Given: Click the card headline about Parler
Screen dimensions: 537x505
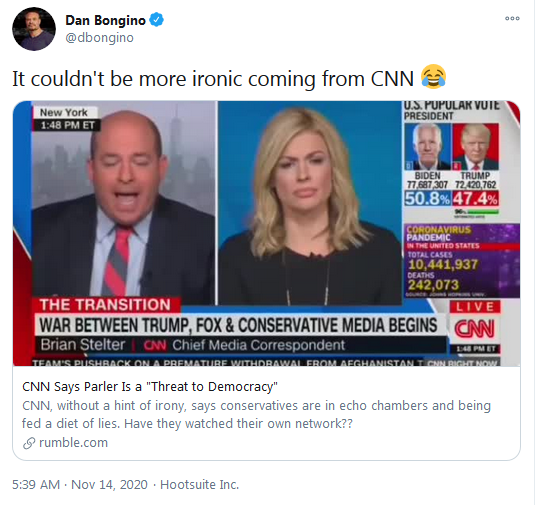Looking at the screenshot, I should (150, 387).
